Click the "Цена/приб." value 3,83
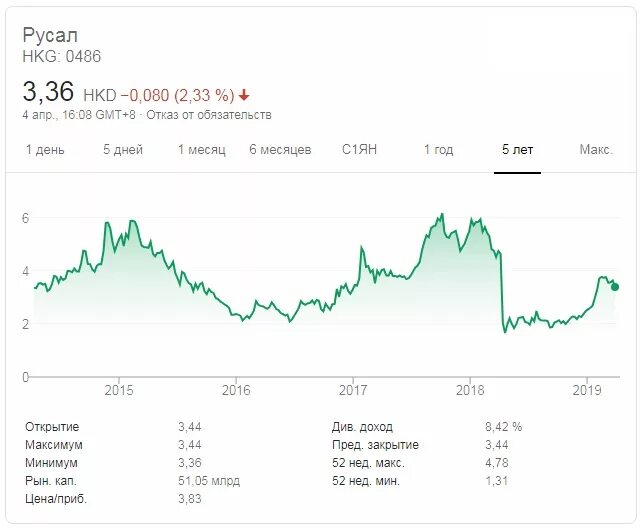The height and width of the screenshot is (529, 641). tap(190, 499)
